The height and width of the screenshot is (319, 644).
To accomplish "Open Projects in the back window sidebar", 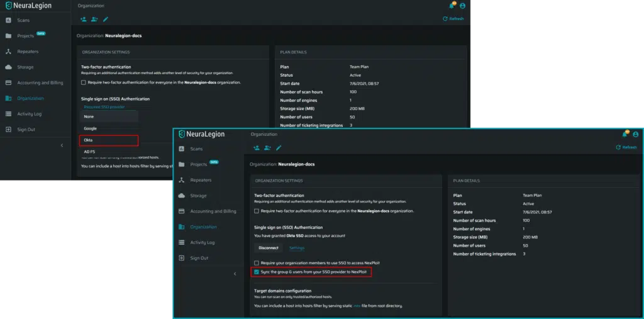I will 25,36.
